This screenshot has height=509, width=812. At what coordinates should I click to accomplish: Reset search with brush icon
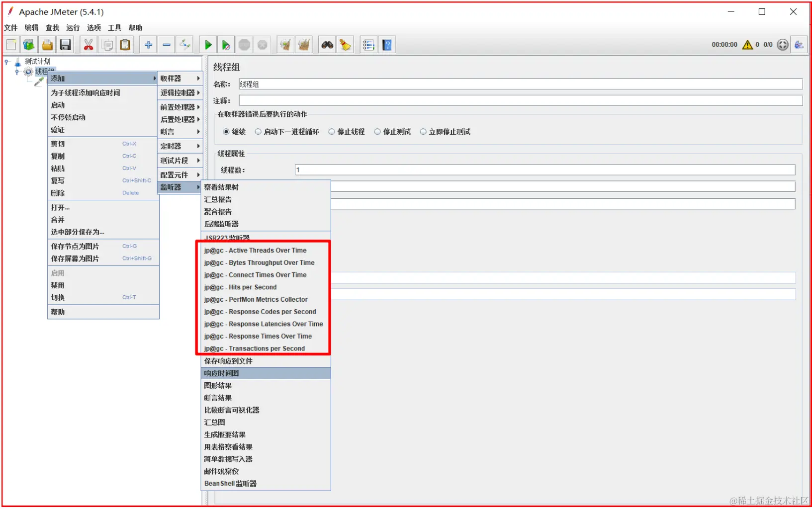pos(345,45)
